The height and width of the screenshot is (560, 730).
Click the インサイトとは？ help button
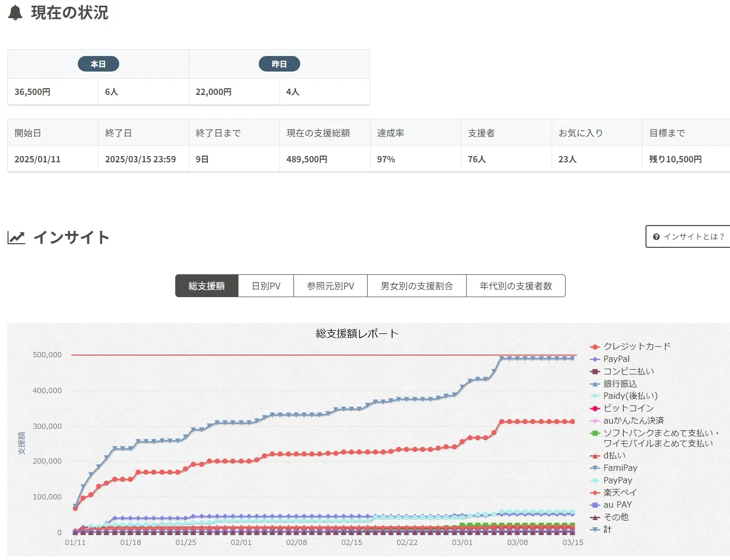[689, 236]
